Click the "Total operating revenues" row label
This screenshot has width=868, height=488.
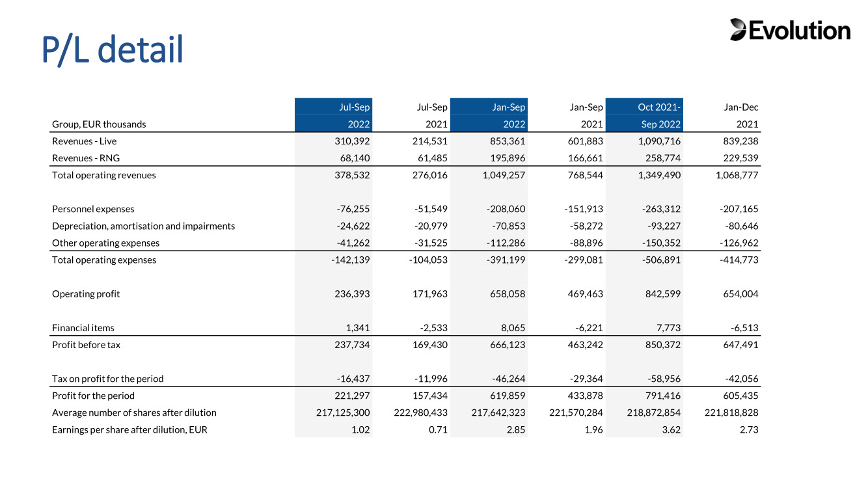(x=104, y=175)
